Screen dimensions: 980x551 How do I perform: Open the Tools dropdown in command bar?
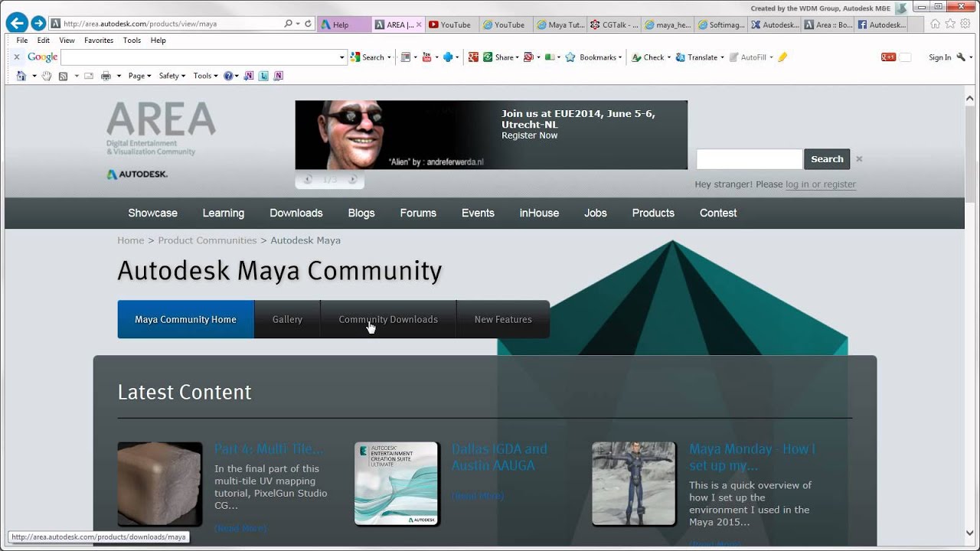pyautogui.click(x=205, y=76)
